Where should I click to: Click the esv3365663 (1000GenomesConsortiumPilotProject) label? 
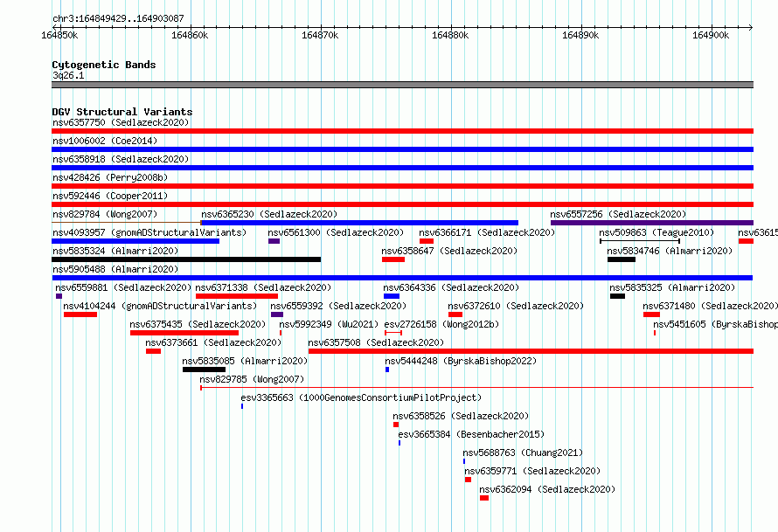[361, 397]
